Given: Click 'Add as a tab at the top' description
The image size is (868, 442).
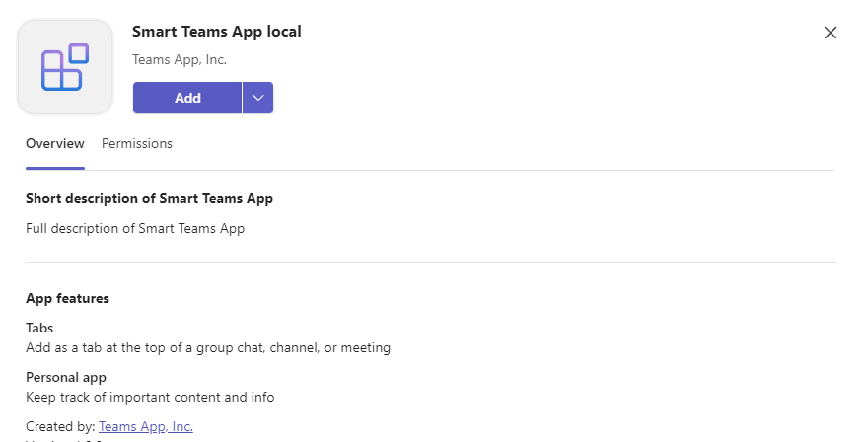Looking at the screenshot, I should (207, 348).
